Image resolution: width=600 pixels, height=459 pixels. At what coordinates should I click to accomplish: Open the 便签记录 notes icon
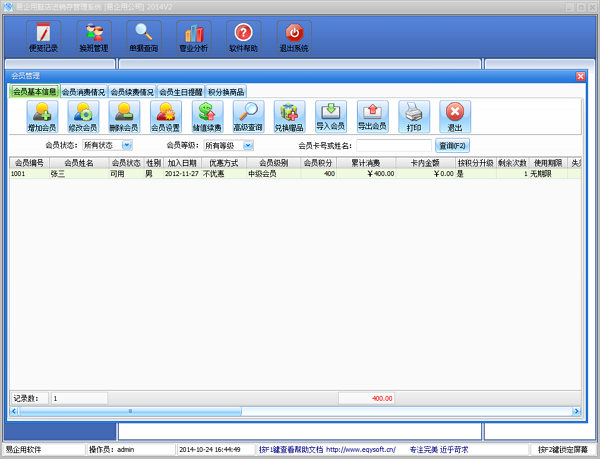tap(43, 37)
